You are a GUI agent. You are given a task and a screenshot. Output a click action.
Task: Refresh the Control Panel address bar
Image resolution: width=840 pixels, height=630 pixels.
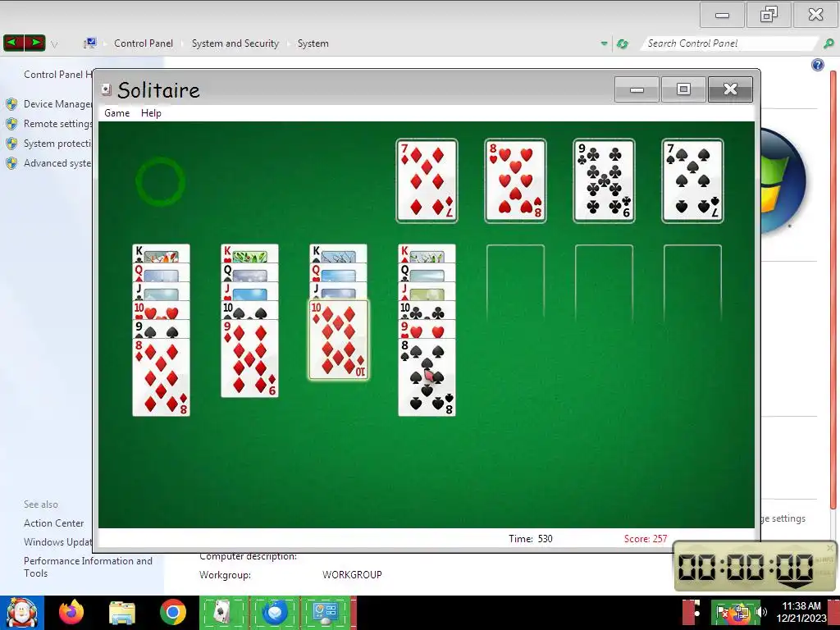point(623,44)
